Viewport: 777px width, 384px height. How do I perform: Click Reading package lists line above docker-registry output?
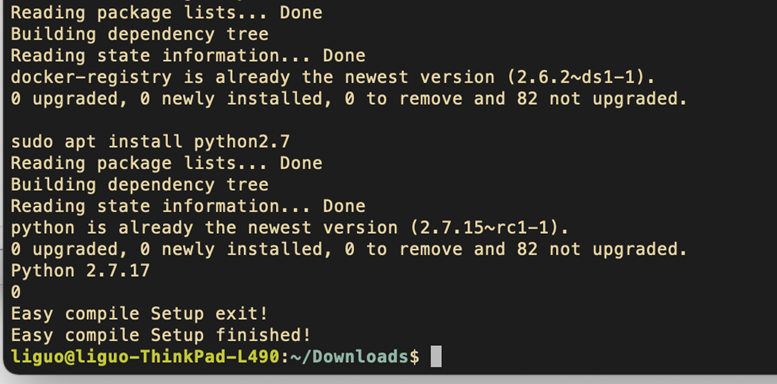pos(166,13)
